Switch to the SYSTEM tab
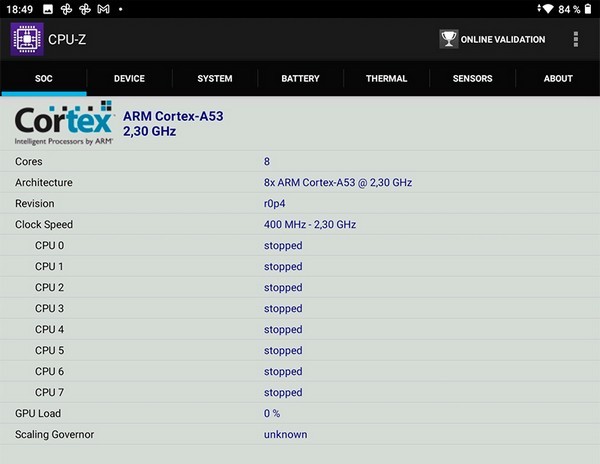The image size is (600, 464). click(x=214, y=79)
